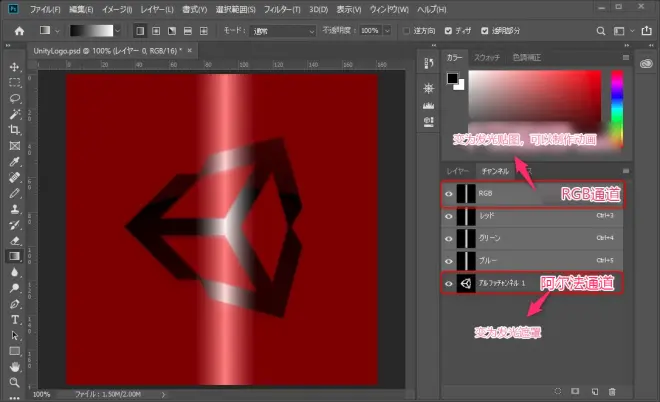
Task: Choose angle gradient style button
Action: pyautogui.click(x=172, y=31)
